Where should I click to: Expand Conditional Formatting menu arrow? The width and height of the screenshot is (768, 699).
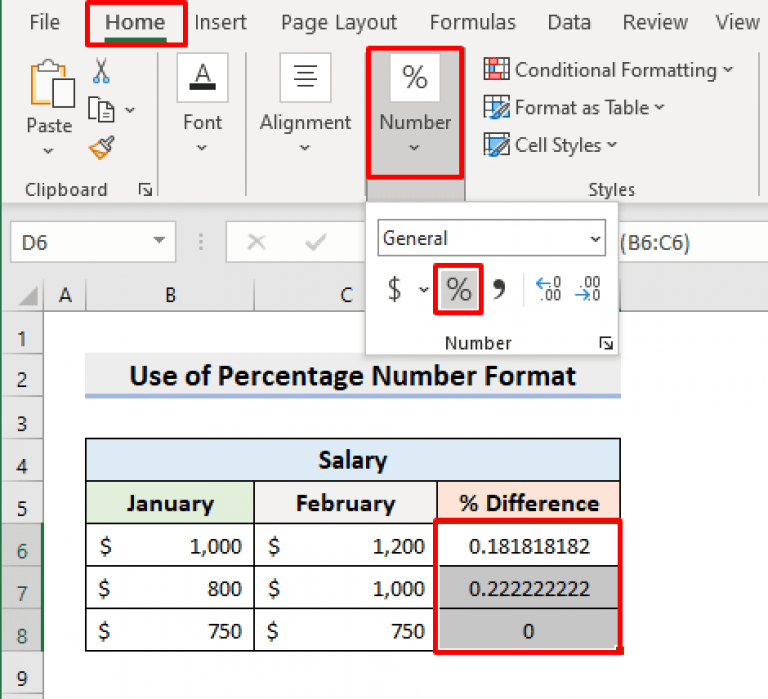point(728,70)
